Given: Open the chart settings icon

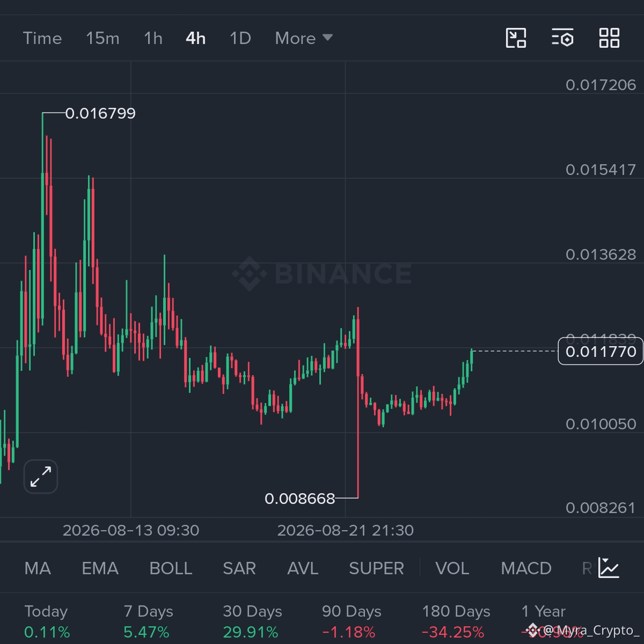Looking at the screenshot, I should point(562,38).
